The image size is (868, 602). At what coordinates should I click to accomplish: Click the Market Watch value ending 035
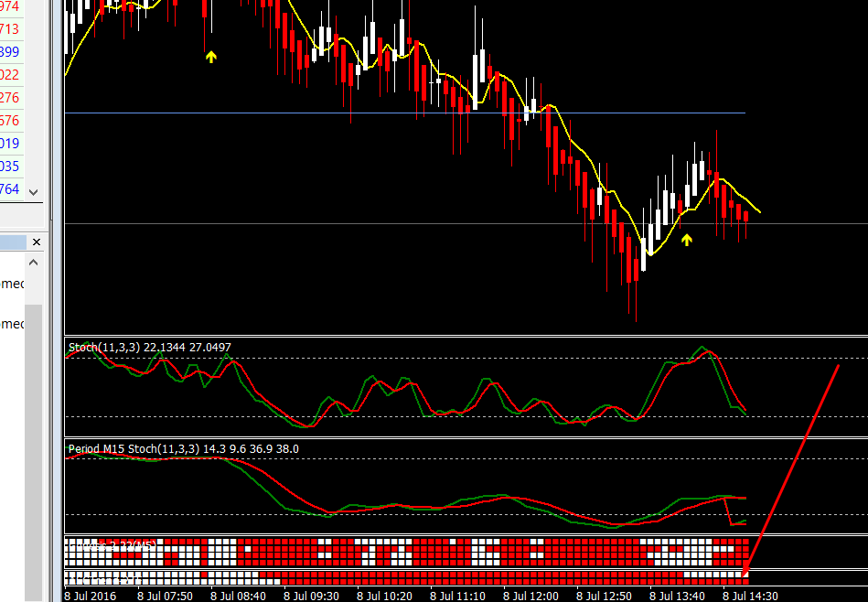point(9,167)
